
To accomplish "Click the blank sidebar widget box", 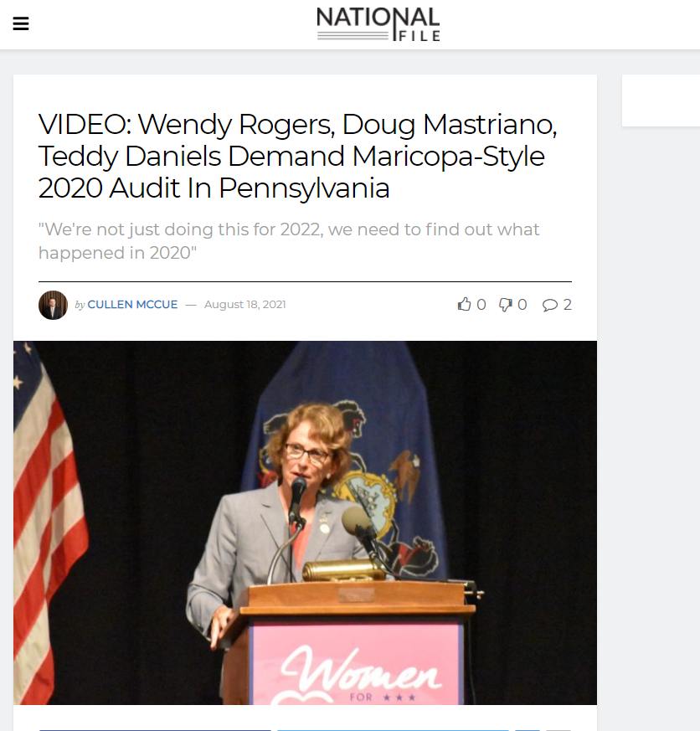I will [x=661, y=100].
